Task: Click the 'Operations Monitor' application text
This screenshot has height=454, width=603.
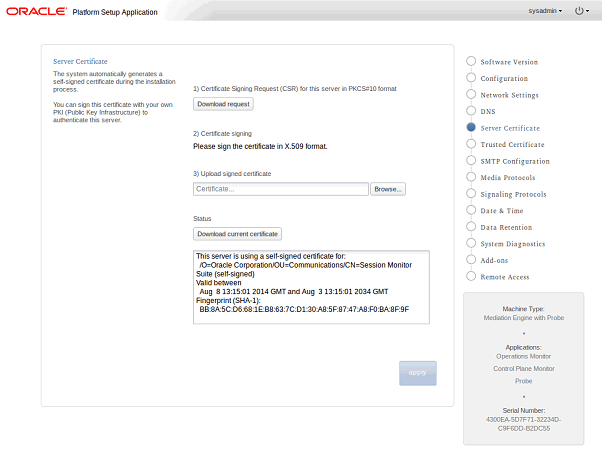Action: [523, 356]
